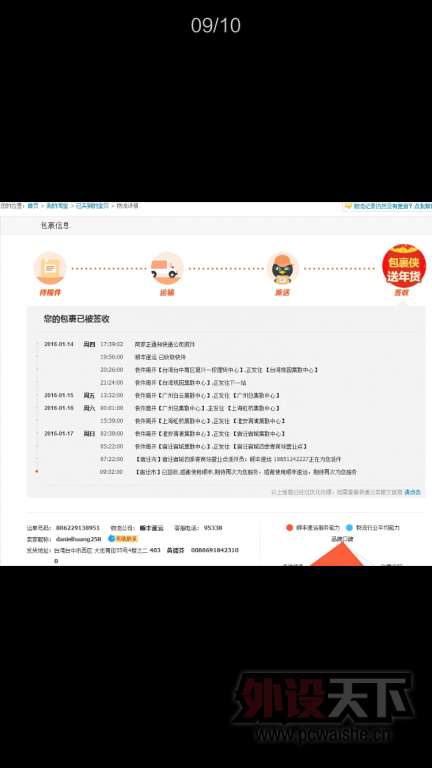Screen dimensions: 432x768
Task: Click the 物流记录 update notice link
Action: click(x=392, y=206)
